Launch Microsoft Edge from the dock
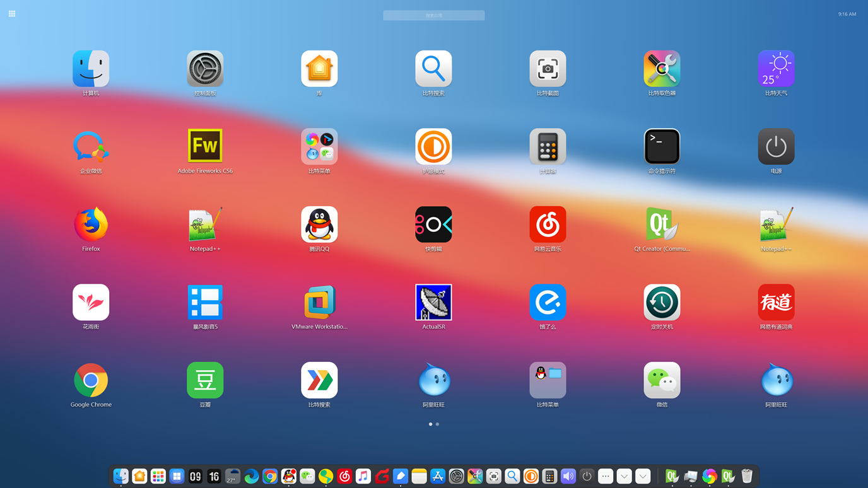This screenshot has width=868, height=488. (251, 477)
